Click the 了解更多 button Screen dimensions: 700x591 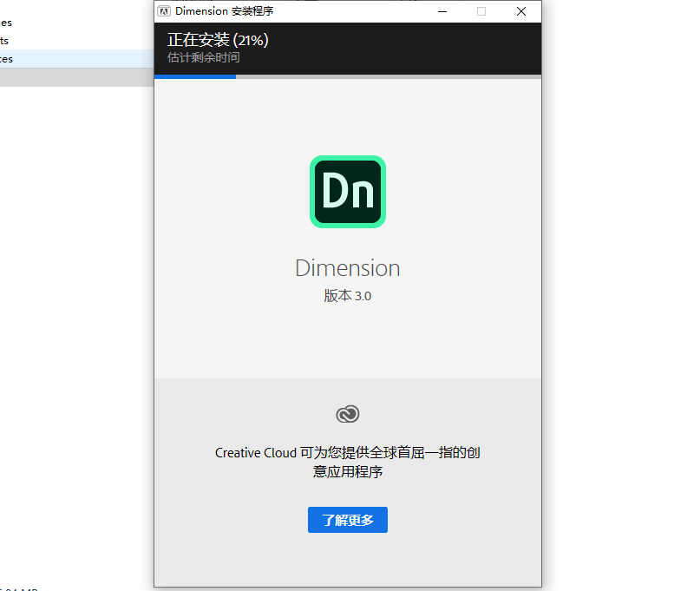point(347,520)
